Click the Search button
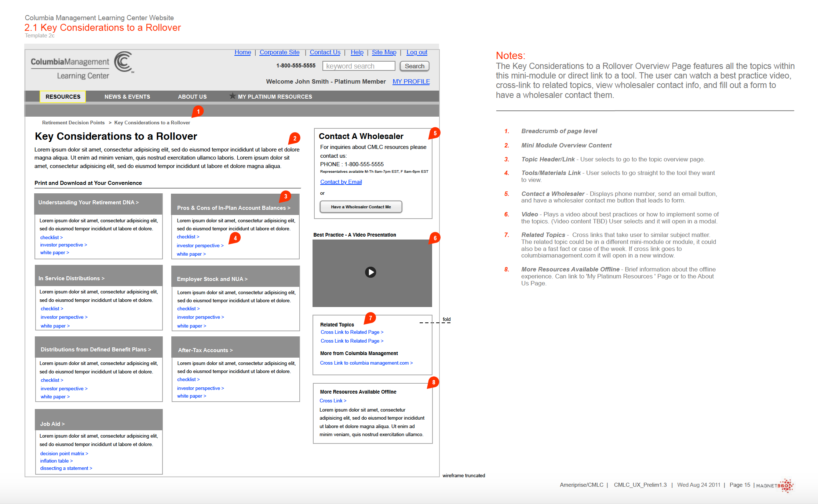 pos(415,66)
